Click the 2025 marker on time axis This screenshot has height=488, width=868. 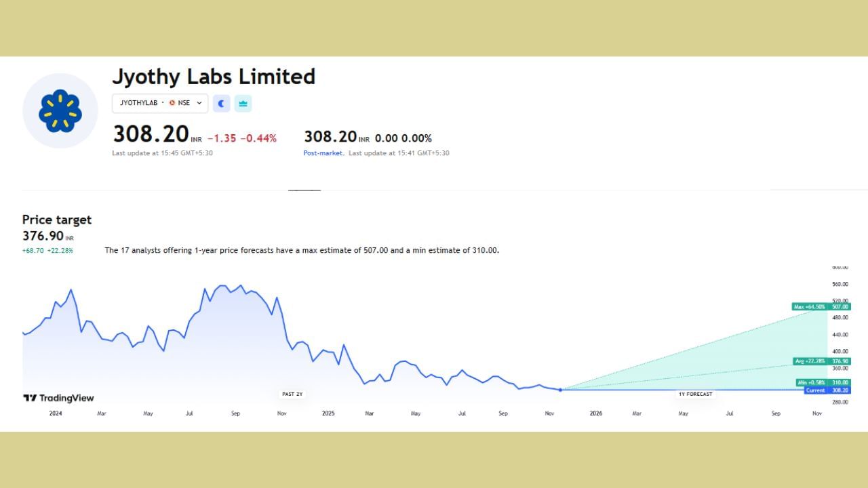tap(328, 413)
